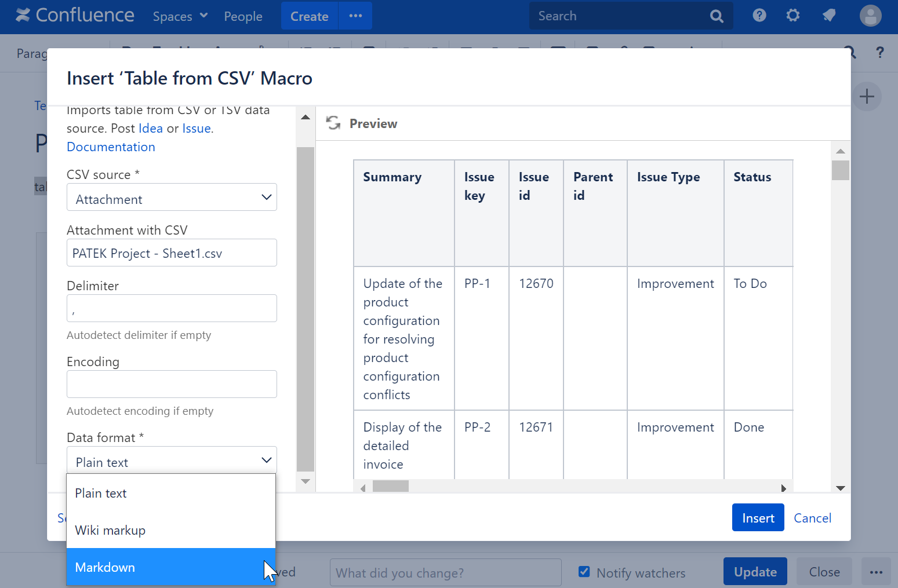Click the Confluence logo
The image size is (898, 588).
click(74, 15)
